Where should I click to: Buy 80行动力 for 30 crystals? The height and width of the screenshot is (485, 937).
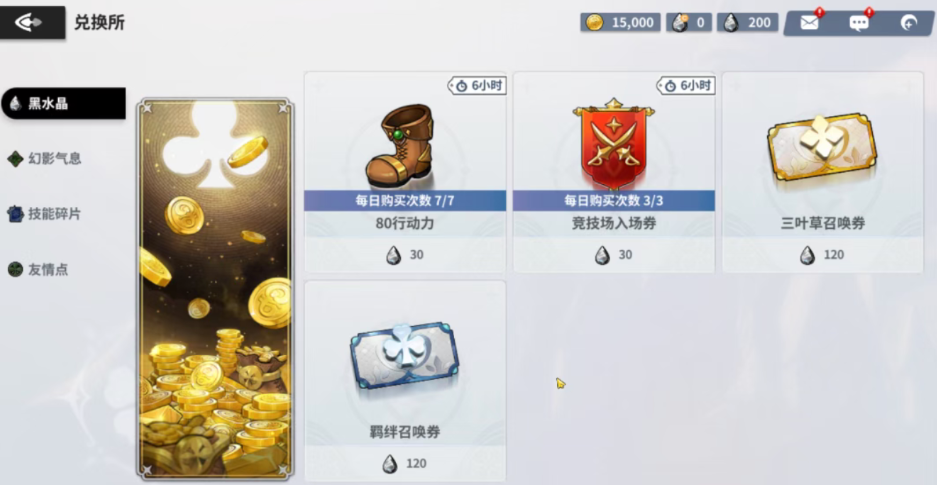click(x=405, y=255)
